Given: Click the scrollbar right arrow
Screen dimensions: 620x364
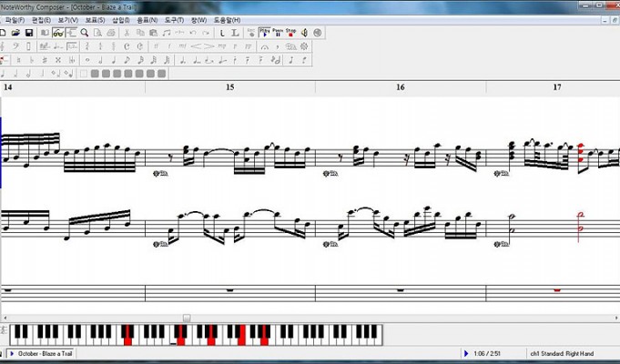Looking at the screenshot, I should click(x=616, y=318).
